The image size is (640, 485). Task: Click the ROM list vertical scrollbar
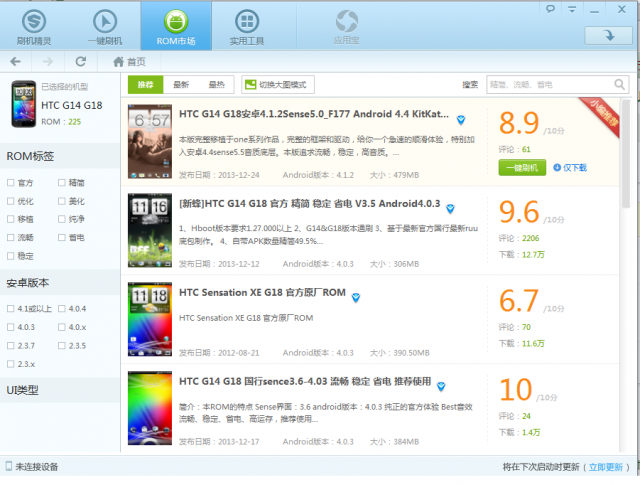[x=626, y=154]
